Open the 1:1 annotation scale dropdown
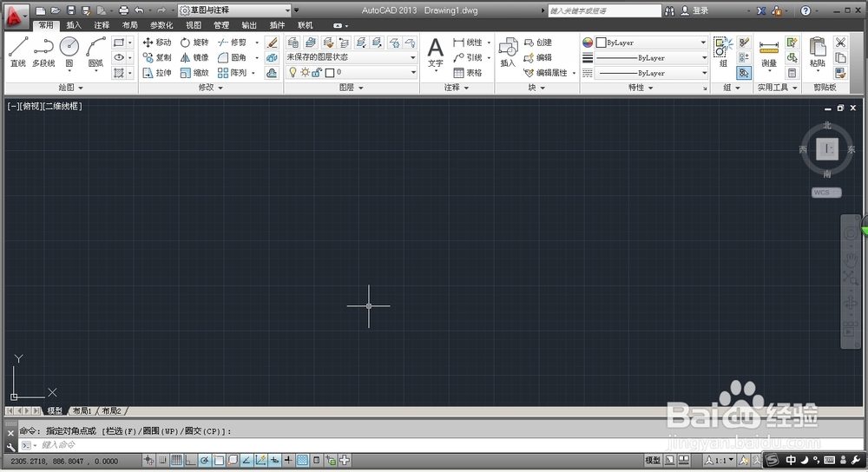868x472 pixels. (720, 461)
